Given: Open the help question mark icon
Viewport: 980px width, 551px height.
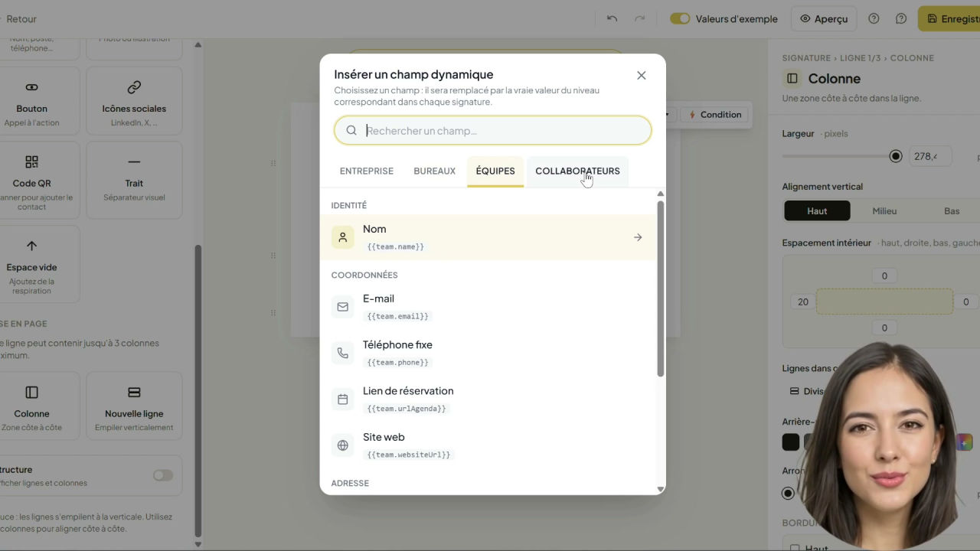Looking at the screenshot, I should coord(874,18).
